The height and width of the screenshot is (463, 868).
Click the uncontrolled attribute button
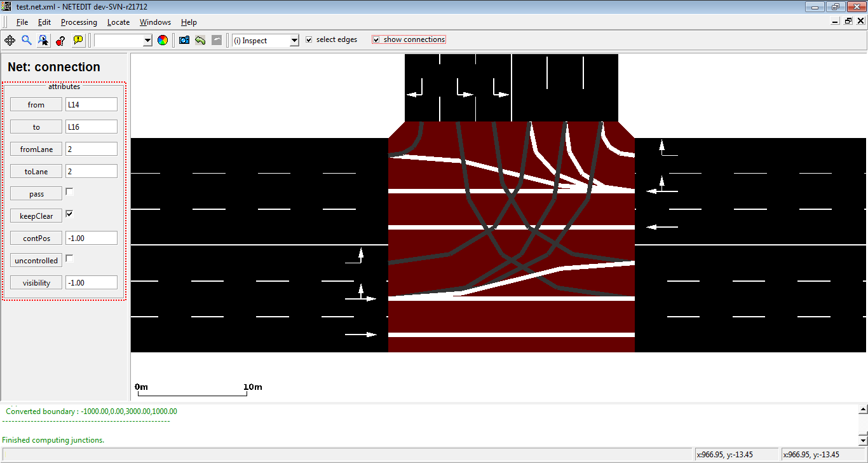(x=36, y=260)
